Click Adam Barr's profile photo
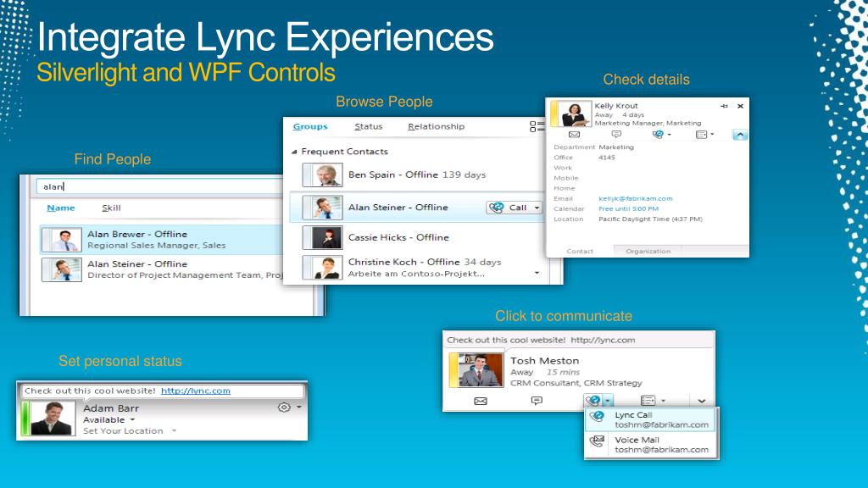 tap(52, 419)
